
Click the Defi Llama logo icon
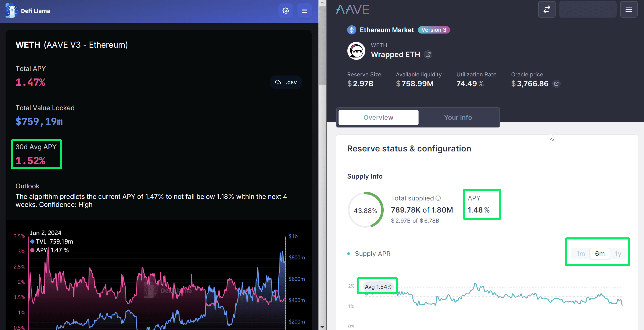pyautogui.click(x=11, y=11)
